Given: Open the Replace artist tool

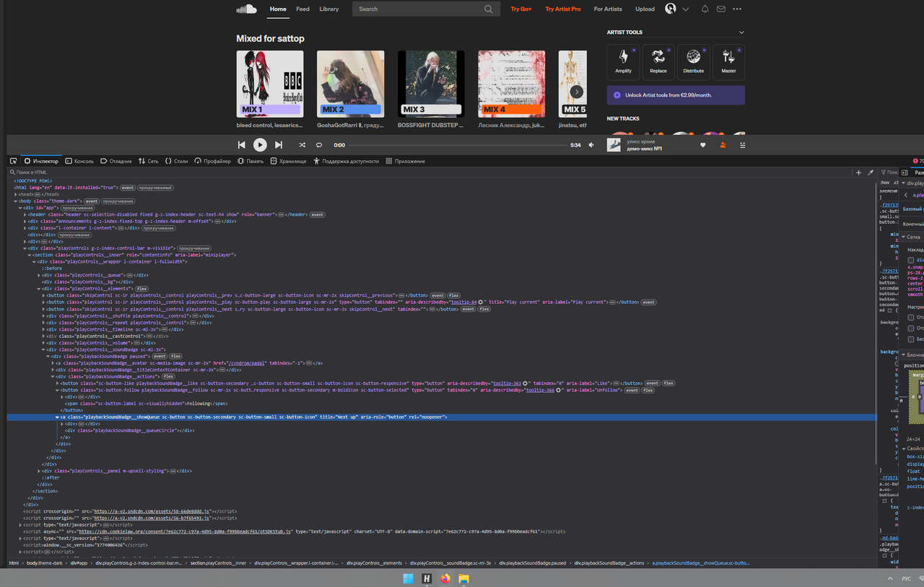Looking at the screenshot, I should click(658, 62).
